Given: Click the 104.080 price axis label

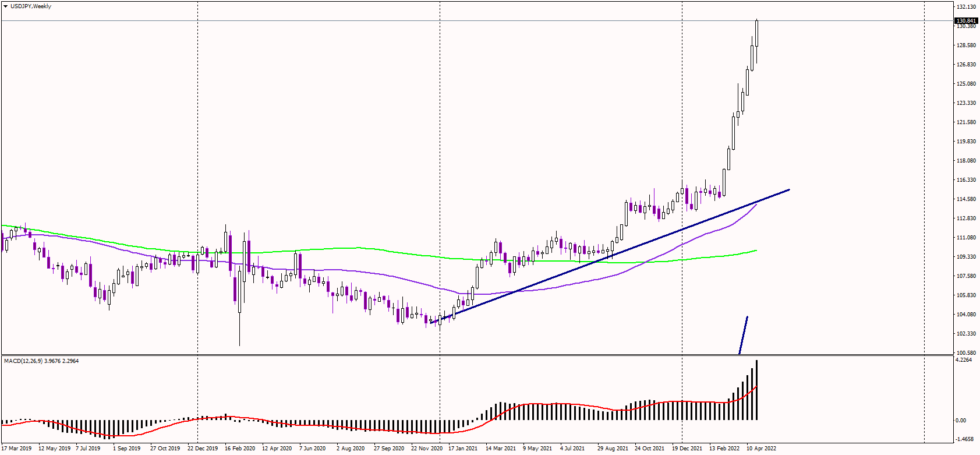Looking at the screenshot, I should pos(966,315).
